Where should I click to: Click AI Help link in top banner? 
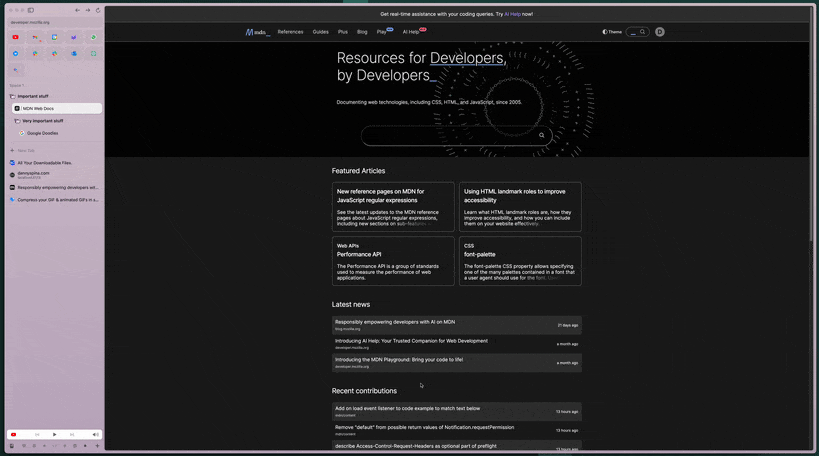[512, 14]
